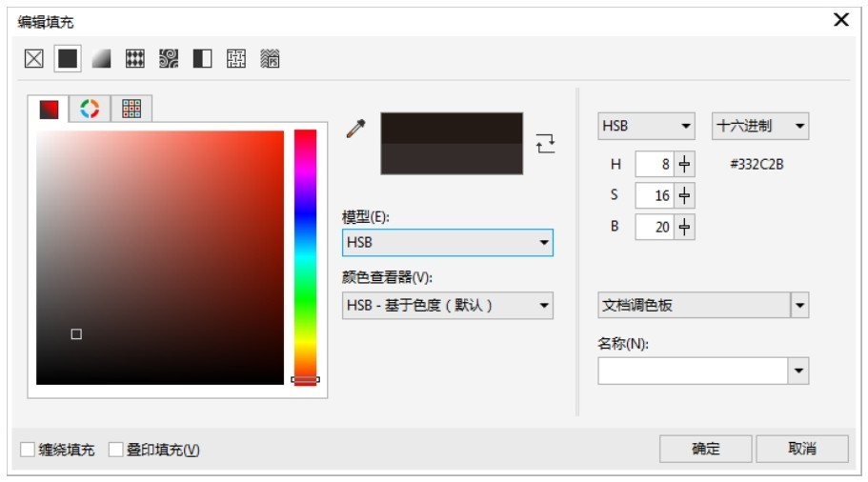The image size is (868, 482).
Task: Open the HSB color component dropdown
Action: click(646, 126)
